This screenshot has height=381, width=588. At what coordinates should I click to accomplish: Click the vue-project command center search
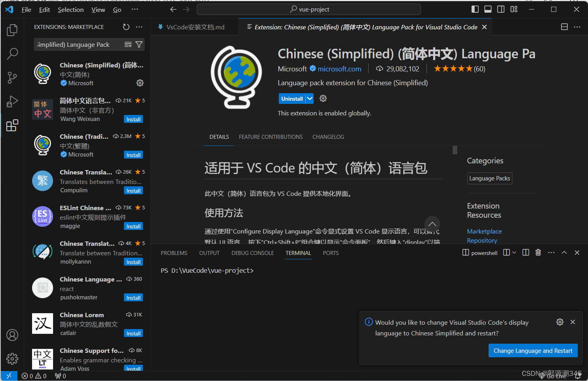[x=309, y=9]
